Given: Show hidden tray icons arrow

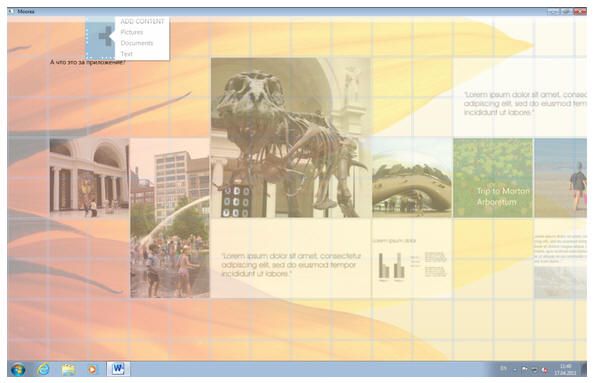Looking at the screenshot, I should (514, 369).
